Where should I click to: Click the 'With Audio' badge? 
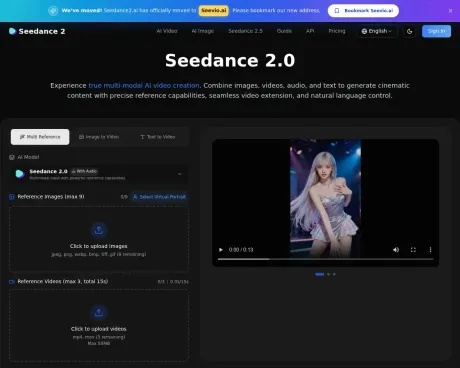coord(84,171)
